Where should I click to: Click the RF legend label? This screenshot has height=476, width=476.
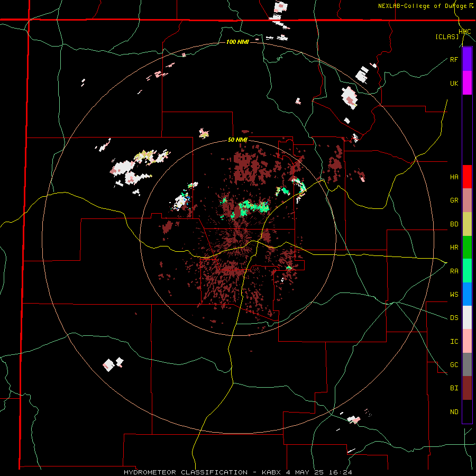point(454,59)
